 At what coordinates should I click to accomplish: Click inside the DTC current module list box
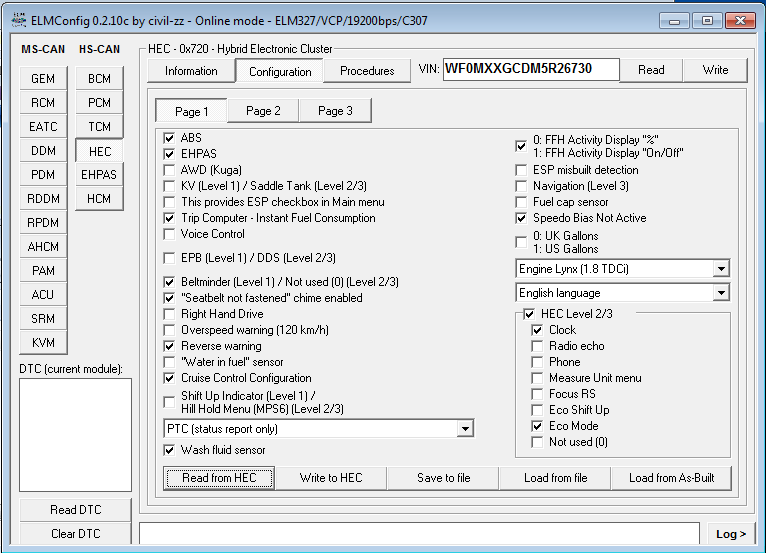click(75, 435)
